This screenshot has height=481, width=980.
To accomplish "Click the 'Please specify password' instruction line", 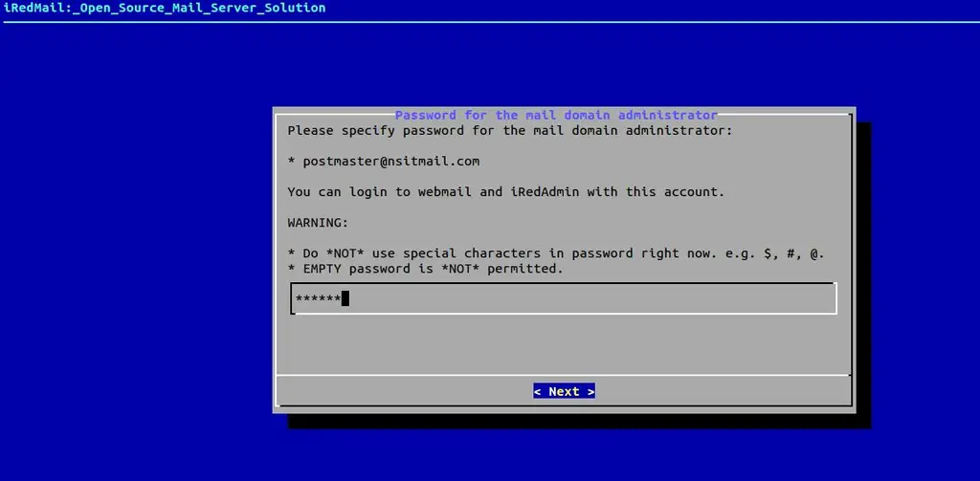I will 510,131.
